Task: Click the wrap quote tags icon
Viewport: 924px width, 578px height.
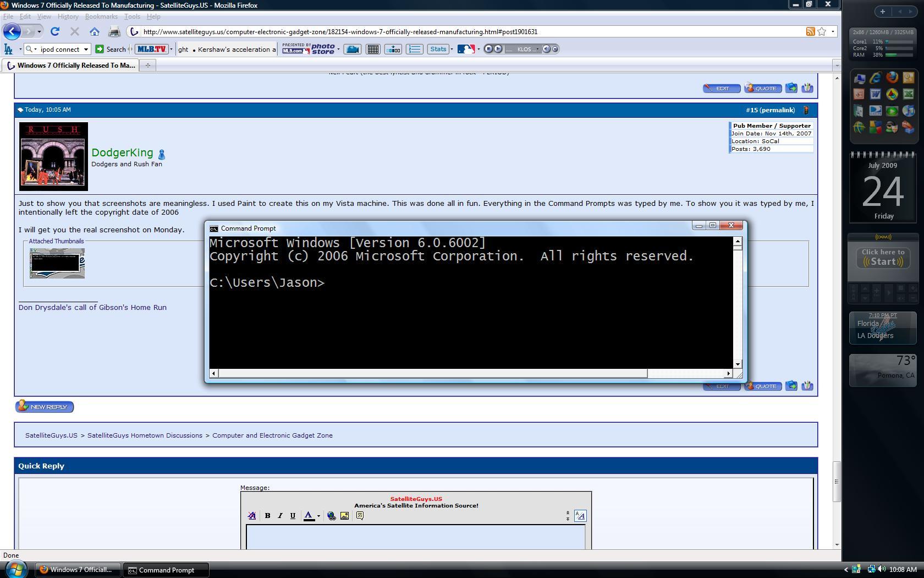Action: [x=360, y=516]
